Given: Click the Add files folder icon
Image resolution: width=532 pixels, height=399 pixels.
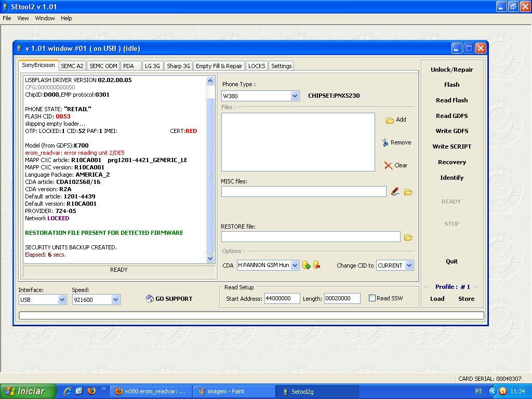Looking at the screenshot, I should tap(390, 120).
